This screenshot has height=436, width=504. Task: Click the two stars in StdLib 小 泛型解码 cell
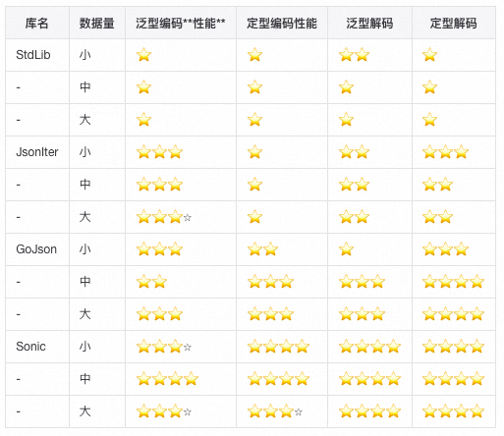[x=355, y=55]
